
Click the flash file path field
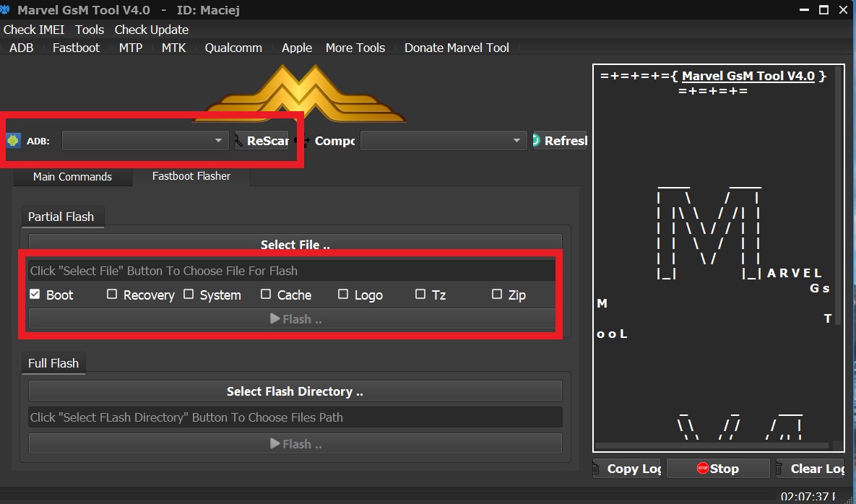291,271
